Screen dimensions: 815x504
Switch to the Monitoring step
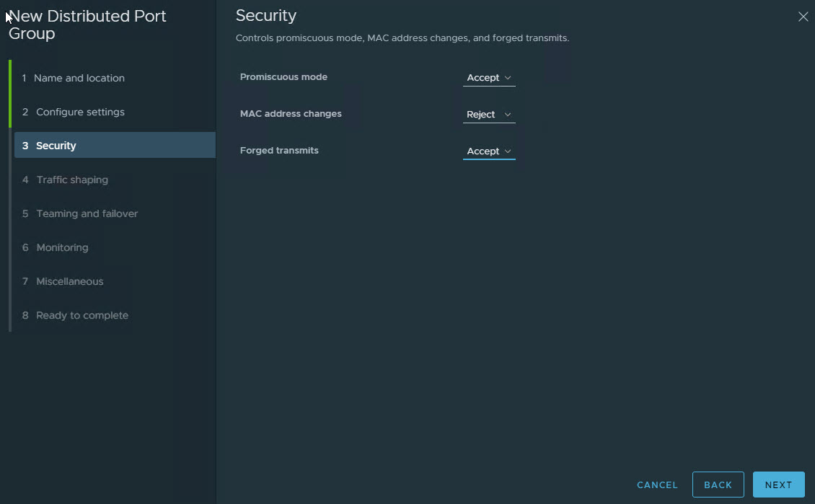62,247
